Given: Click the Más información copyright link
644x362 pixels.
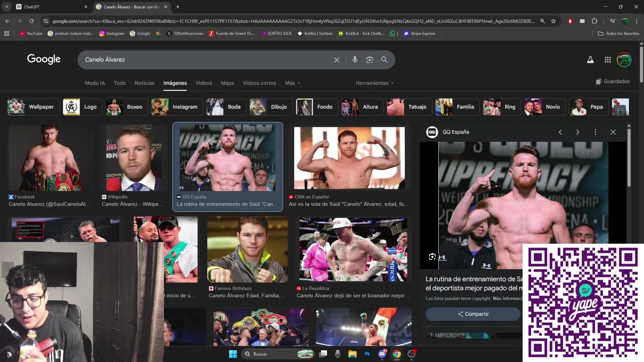Looking at the screenshot, I should pos(508,299).
